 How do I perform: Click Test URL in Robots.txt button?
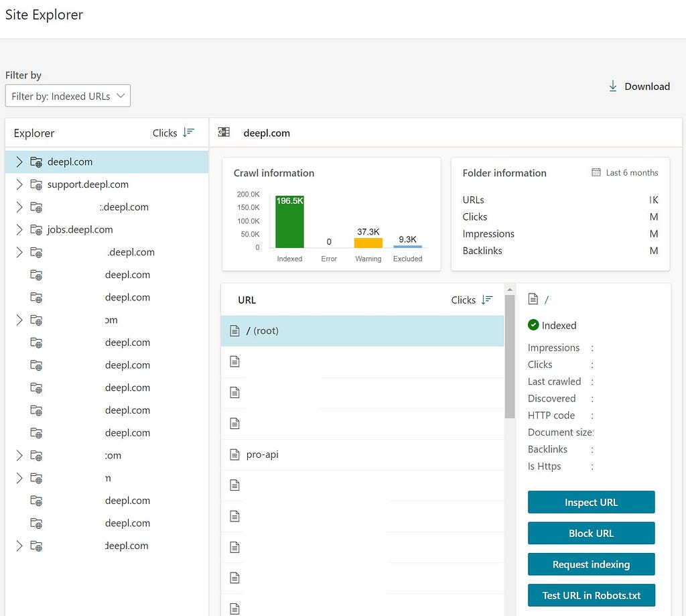click(x=591, y=595)
